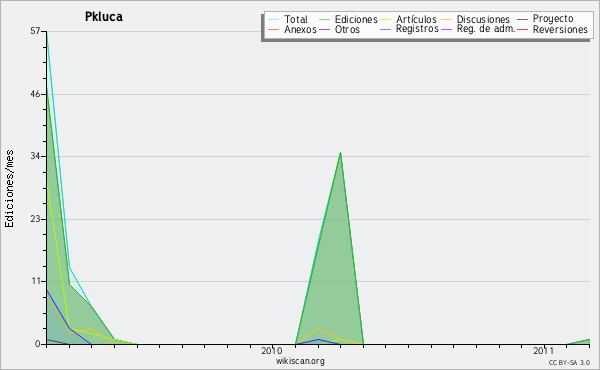Select the 'Proyecto' legend entry
The width and height of the screenshot is (600, 370).
click(x=553, y=19)
